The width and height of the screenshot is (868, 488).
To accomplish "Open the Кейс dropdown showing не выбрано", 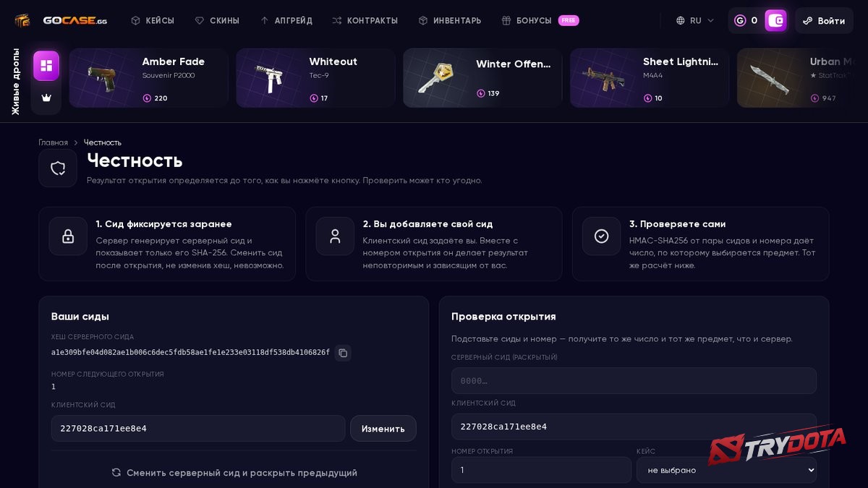I will (x=726, y=470).
